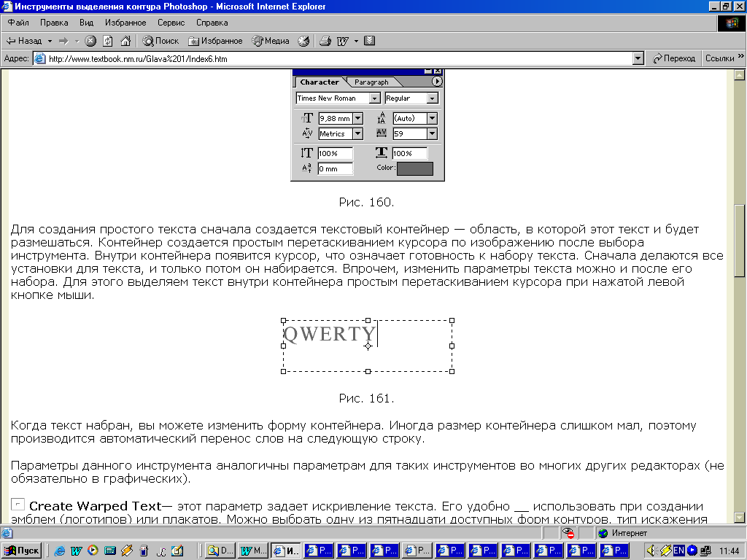
Task: Click the Рис. 161. caption
Action: click(x=366, y=398)
